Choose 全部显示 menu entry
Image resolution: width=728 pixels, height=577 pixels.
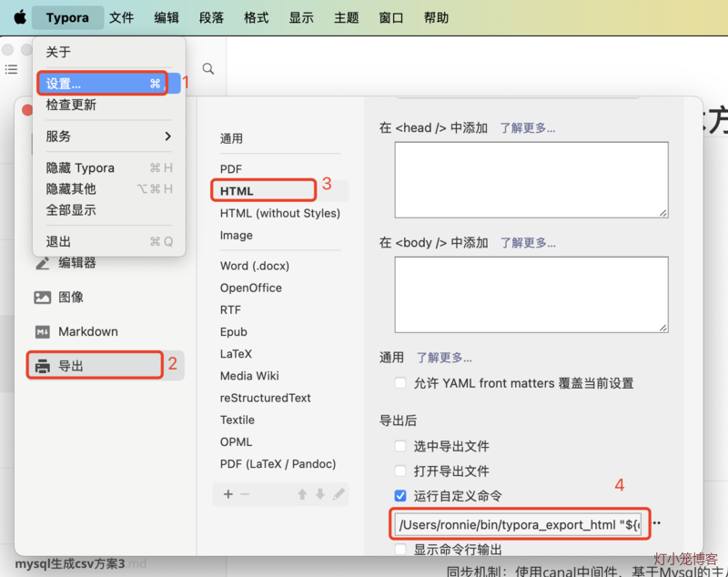coord(109,210)
